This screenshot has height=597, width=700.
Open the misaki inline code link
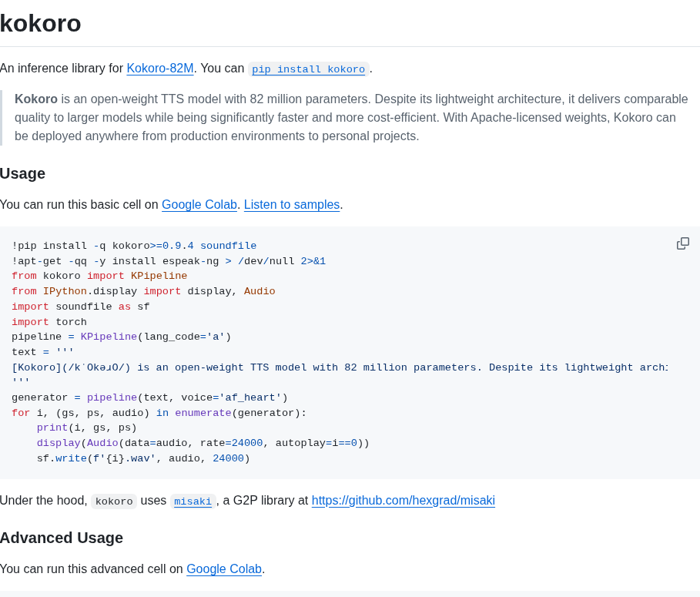[193, 501]
